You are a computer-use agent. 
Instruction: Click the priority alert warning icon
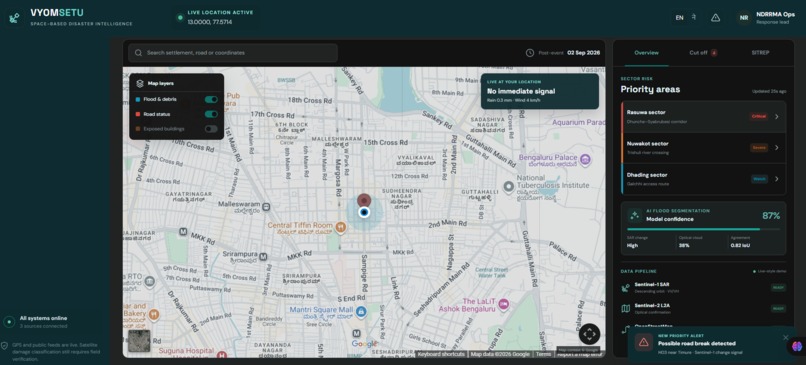644,342
